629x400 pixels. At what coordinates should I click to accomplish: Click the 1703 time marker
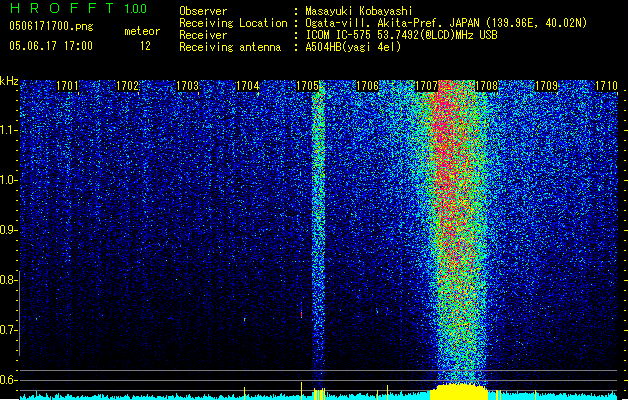pyautogui.click(x=187, y=86)
